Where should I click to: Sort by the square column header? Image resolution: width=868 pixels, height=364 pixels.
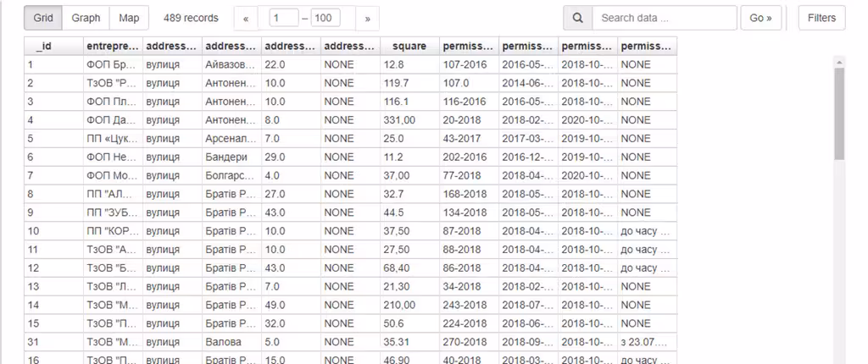click(409, 46)
